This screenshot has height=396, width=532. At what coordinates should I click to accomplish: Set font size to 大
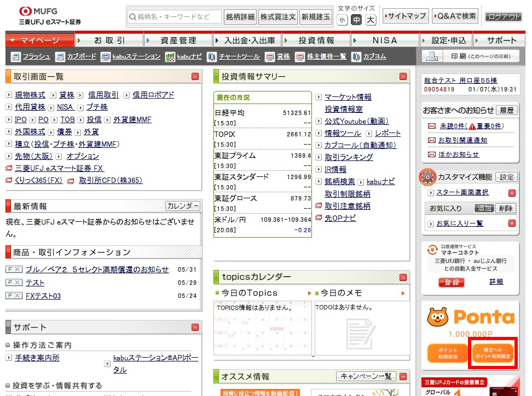pos(371,20)
